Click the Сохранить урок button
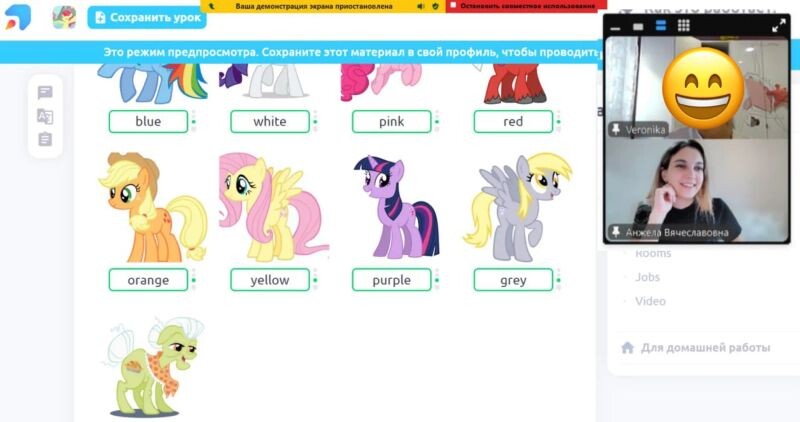 pos(147,17)
